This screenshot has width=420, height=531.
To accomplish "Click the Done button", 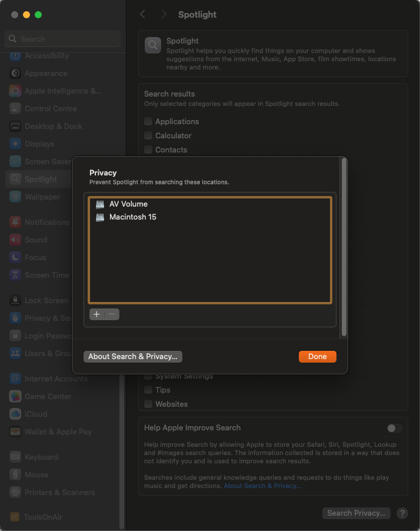I will [318, 356].
